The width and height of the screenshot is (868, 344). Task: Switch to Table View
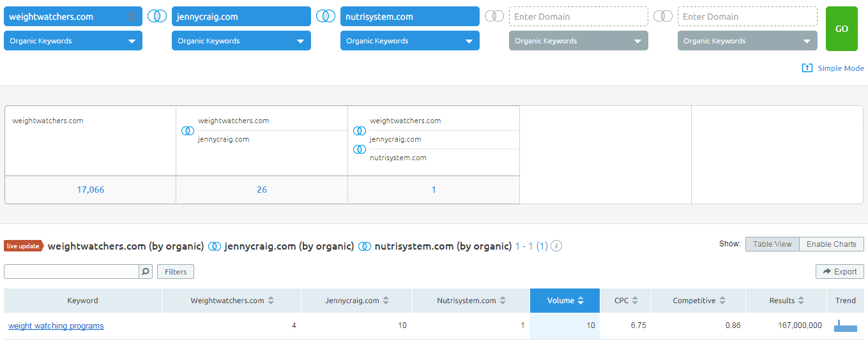pos(772,244)
